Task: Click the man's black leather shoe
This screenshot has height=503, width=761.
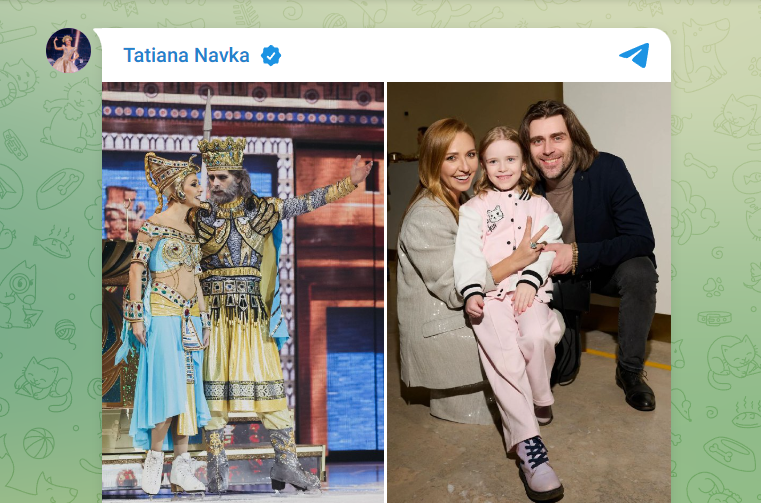Action: click(x=635, y=387)
